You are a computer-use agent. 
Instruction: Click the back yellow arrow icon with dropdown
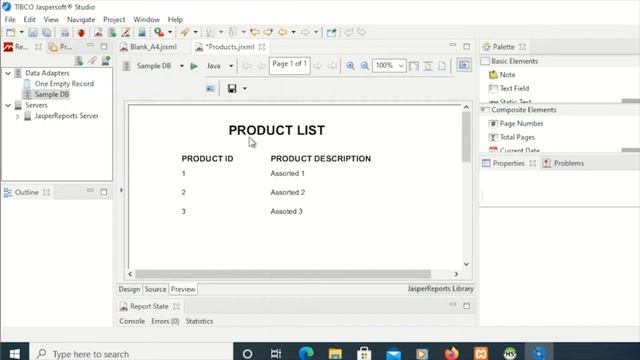tap(282, 32)
